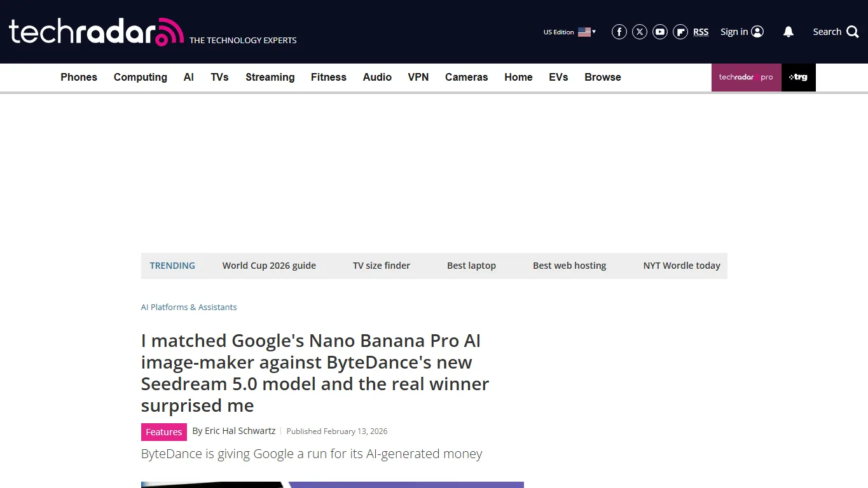Open the TechRadar Pro link

(747, 78)
